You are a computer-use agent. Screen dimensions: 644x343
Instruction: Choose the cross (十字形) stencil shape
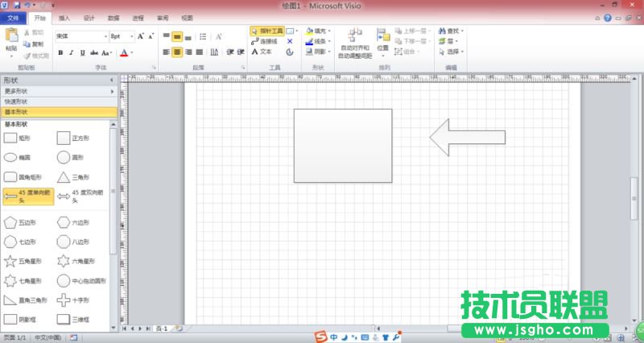[x=64, y=300]
